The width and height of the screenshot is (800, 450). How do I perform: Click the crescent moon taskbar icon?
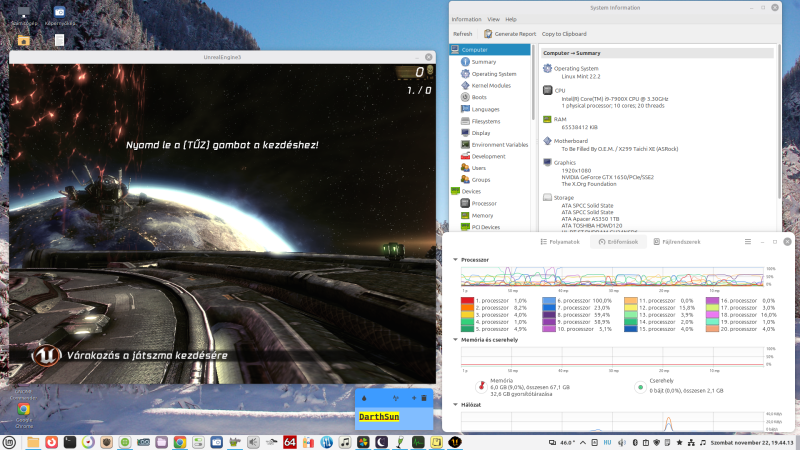(382, 442)
